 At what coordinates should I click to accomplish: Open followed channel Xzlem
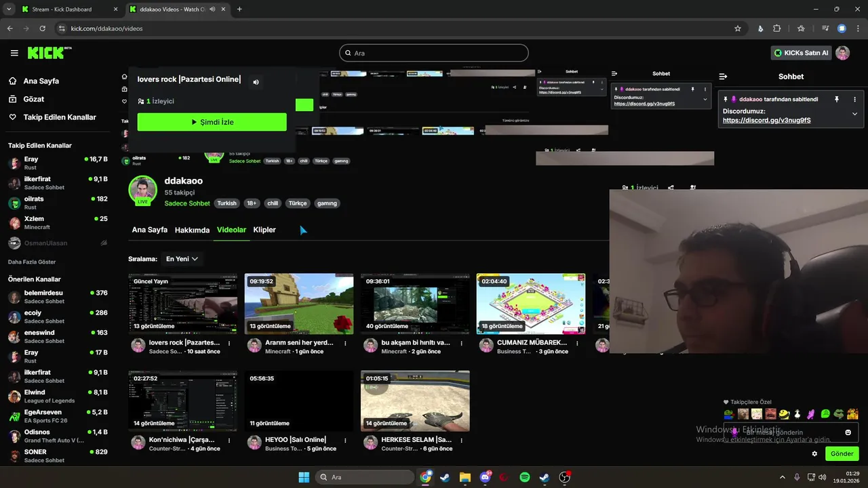[x=58, y=223]
